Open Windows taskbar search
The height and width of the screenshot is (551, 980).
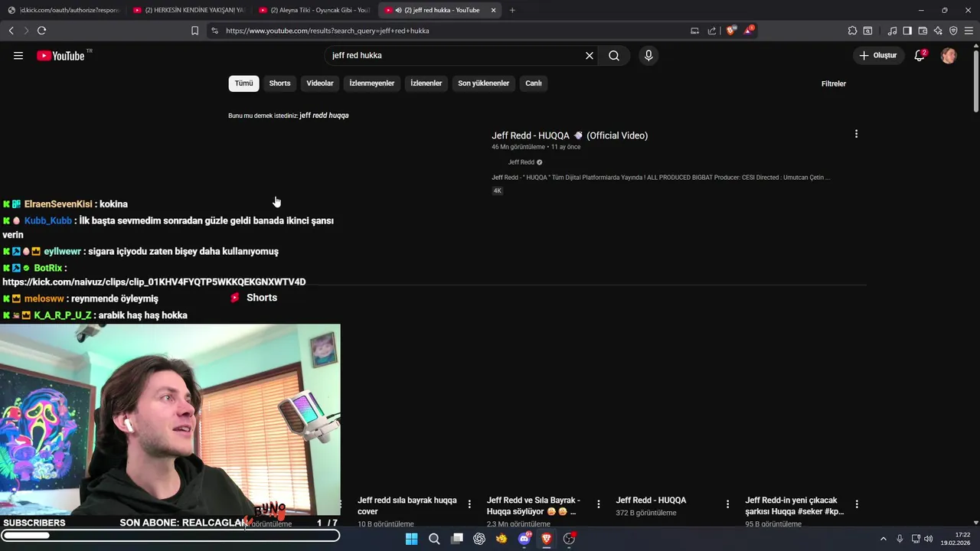click(434, 539)
